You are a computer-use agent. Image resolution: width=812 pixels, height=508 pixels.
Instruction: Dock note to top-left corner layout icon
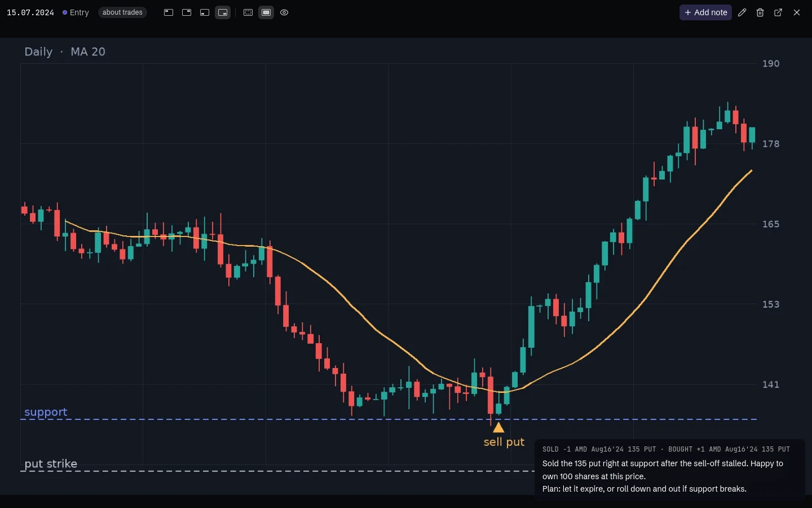click(169, 12)
